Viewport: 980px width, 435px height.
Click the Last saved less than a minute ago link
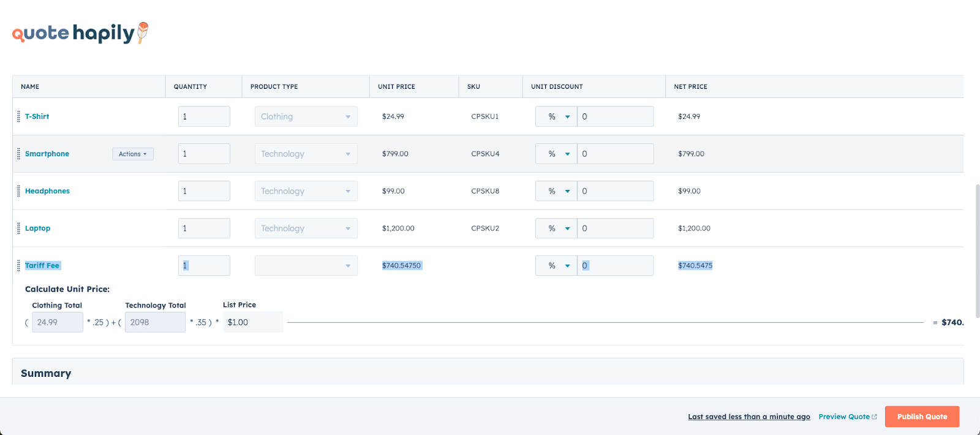click(748, 417)
